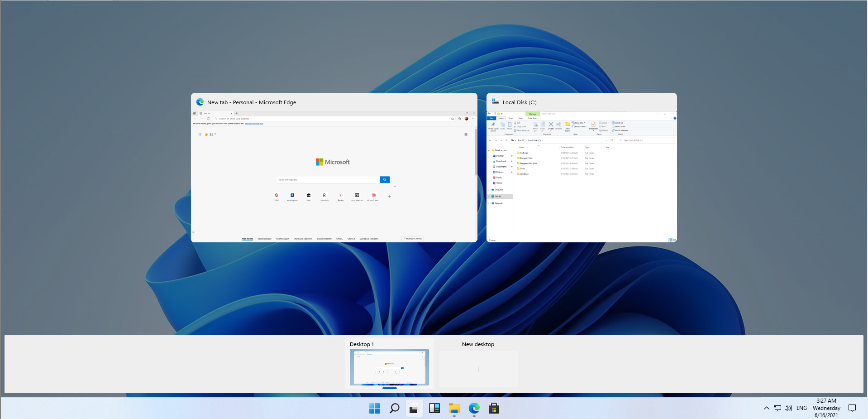The image size is (868, 419).
Task: Create a New desktop with plus tile
Action: click(x=478, y=369)
